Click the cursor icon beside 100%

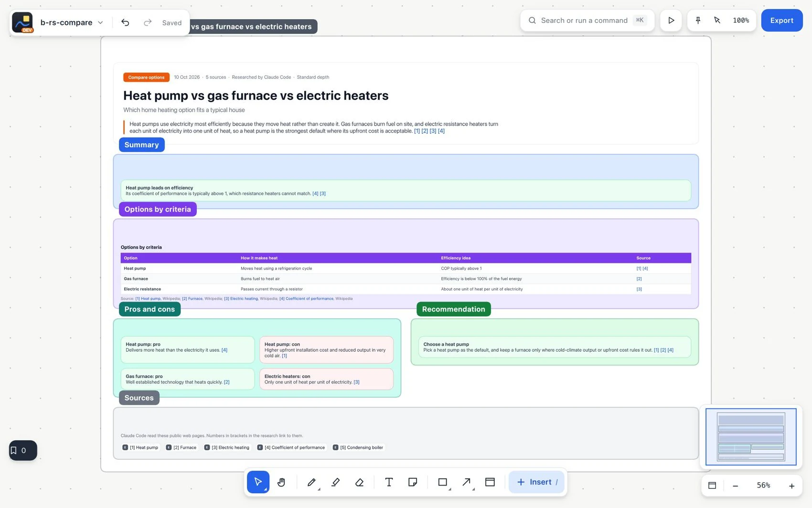(717, 20)
